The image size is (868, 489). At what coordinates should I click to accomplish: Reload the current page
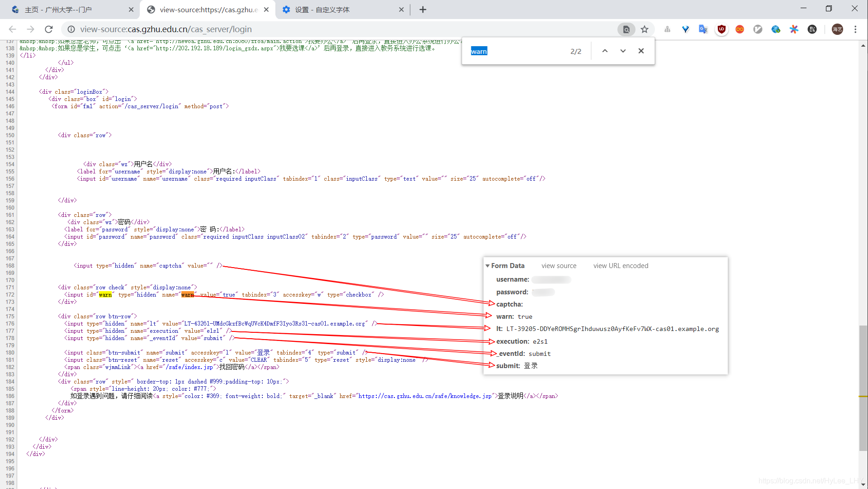49,29
